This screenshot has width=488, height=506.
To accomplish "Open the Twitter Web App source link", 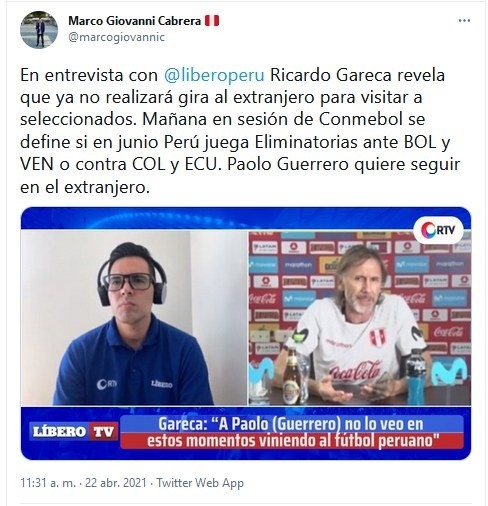I will pyautogui.click(x=200, y=483).
